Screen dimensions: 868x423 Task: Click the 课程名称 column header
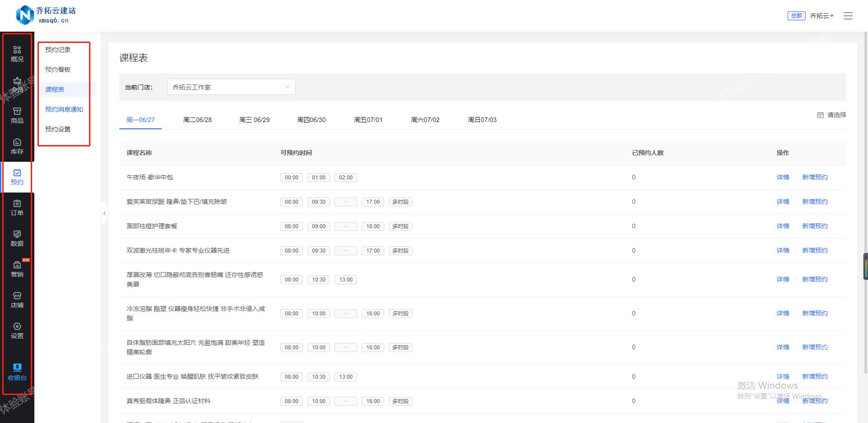click(x=139, y=153)
